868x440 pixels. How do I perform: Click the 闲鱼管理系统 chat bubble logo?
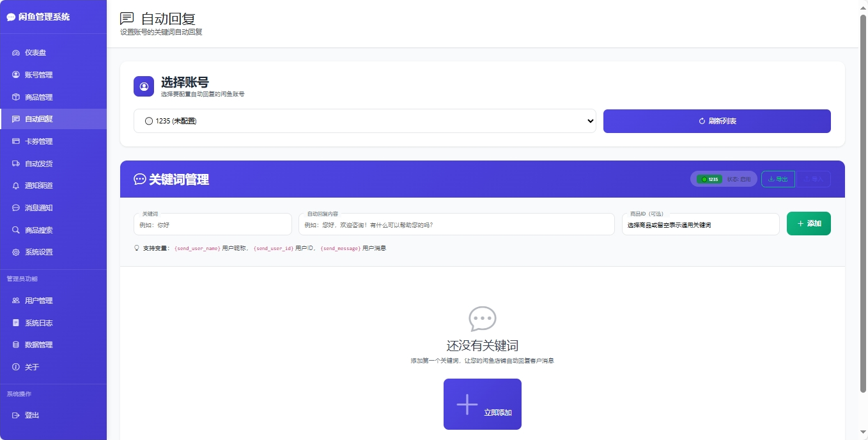click(11, 17)
